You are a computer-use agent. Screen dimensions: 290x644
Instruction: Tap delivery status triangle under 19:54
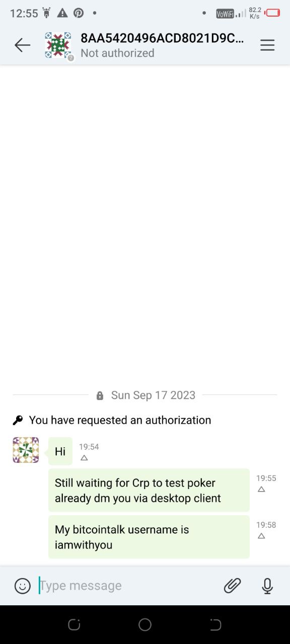84,458
